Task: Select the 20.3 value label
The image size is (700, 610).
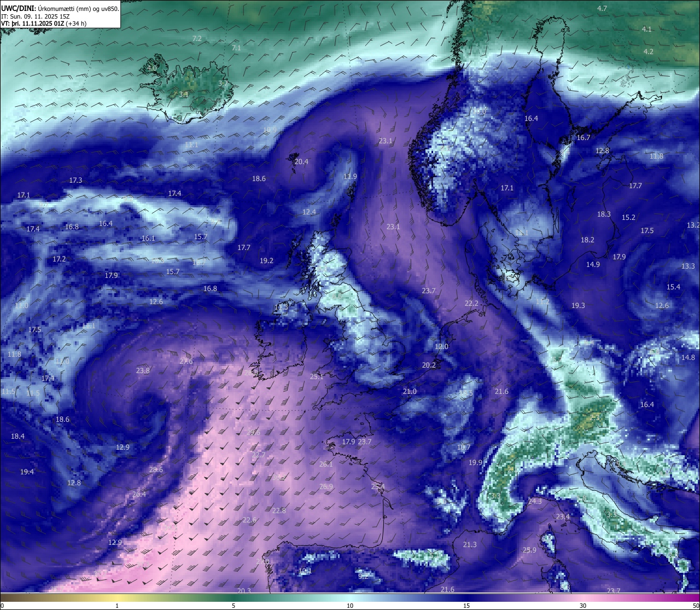Action: click(244, 590)
